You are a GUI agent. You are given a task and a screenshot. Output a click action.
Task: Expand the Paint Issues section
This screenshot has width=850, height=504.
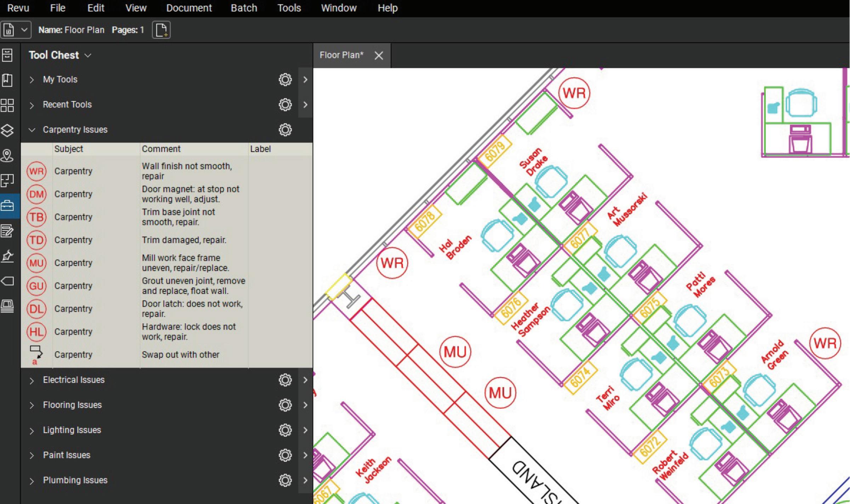[32, 456]
